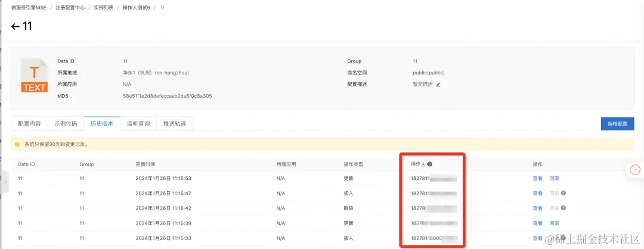The height and width of the screenshot is (249, 644).
Task: Go back using the arrow beside 11
Action: coord(15,27)
